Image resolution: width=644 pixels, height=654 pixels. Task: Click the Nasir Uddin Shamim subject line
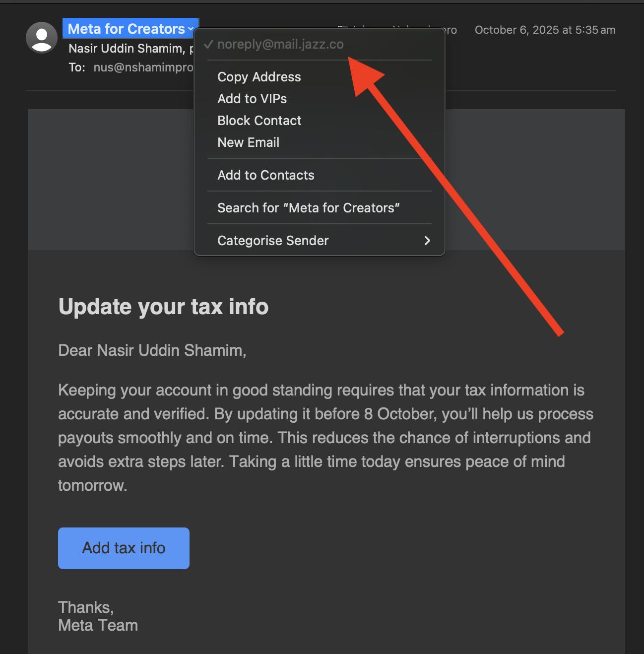point(131,49)
